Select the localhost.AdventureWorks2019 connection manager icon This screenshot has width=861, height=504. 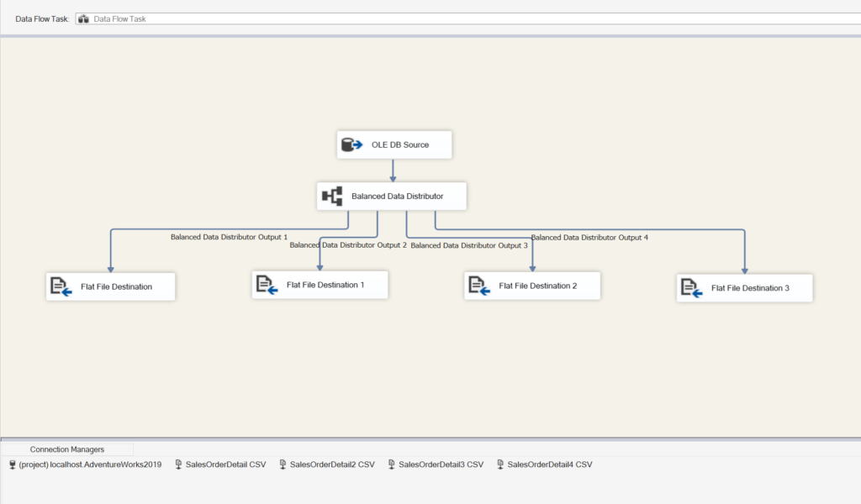12,464
